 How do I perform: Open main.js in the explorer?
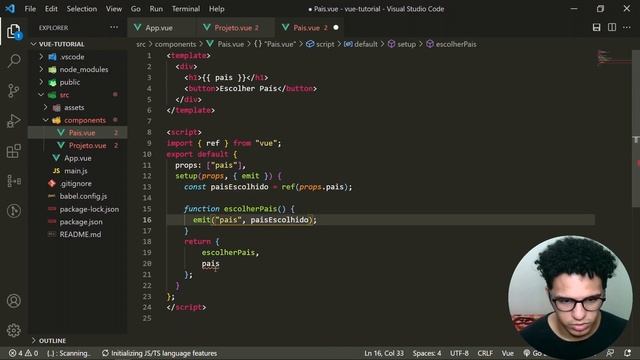[78, 171]
